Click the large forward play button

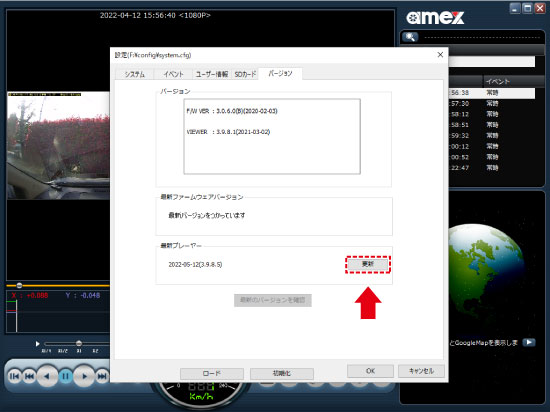pos(84,376)
